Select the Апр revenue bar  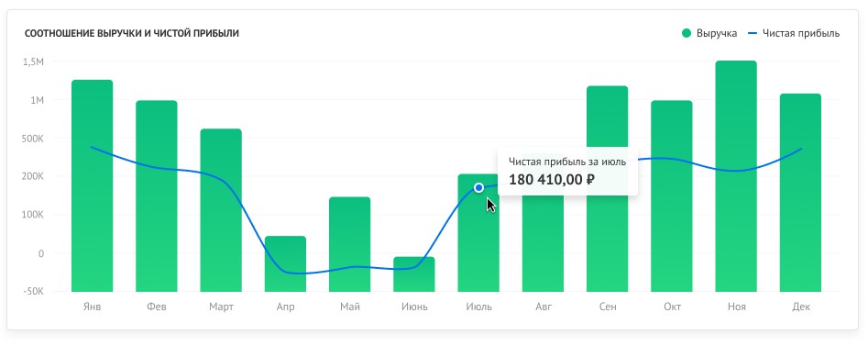pos(285,264)
